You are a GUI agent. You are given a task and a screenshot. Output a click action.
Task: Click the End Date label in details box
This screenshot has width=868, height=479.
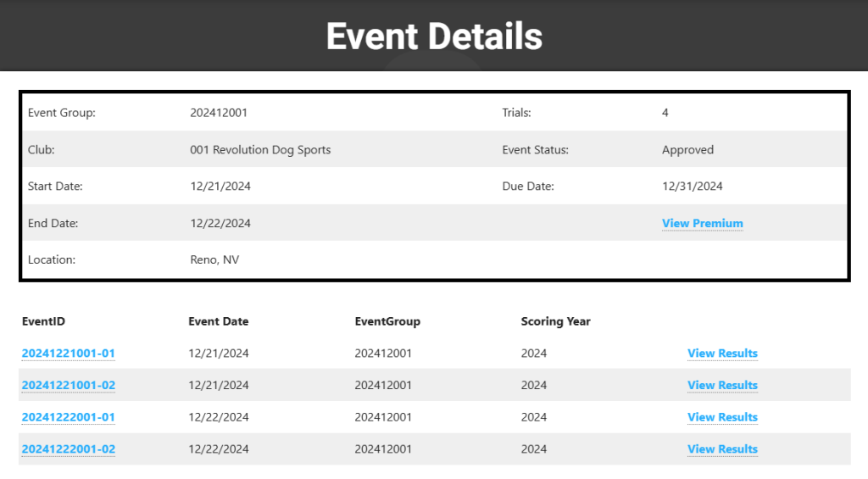(53, 224)
